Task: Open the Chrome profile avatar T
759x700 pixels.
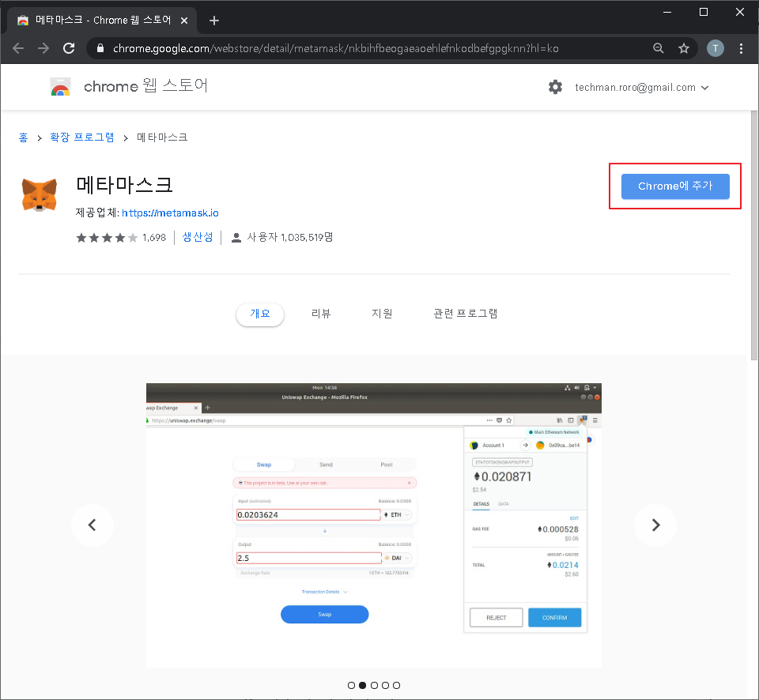Action: [715, 48]
